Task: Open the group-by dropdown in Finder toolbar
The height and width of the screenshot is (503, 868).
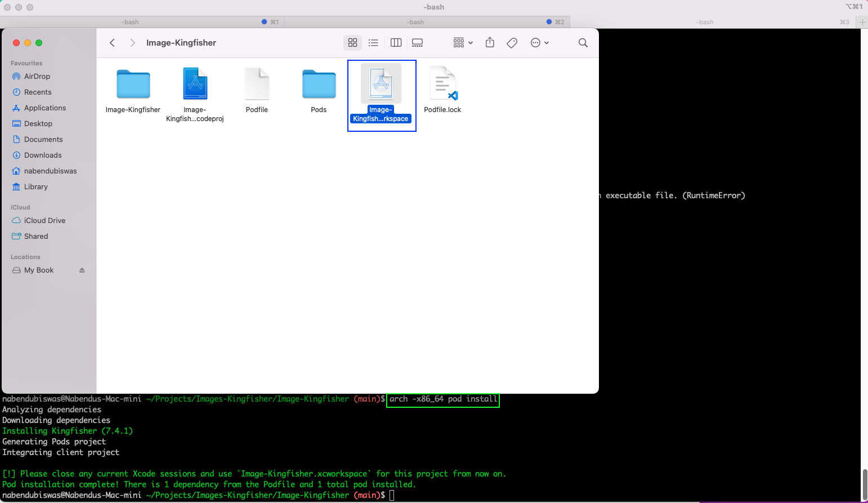Action: [463, 43]
